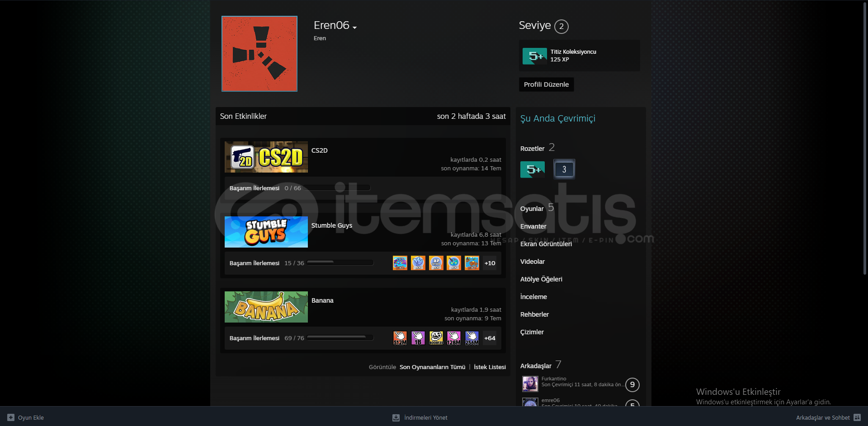Screen dimensions: 868x426
Task: Click the Oyun Ekle label
Action: pyautogui.click(x=31, y=418)
